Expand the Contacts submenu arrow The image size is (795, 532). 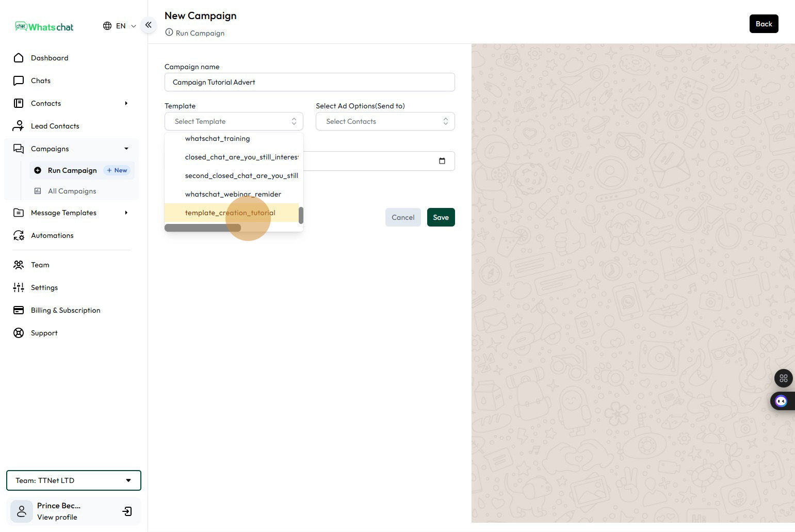[126, 103]
